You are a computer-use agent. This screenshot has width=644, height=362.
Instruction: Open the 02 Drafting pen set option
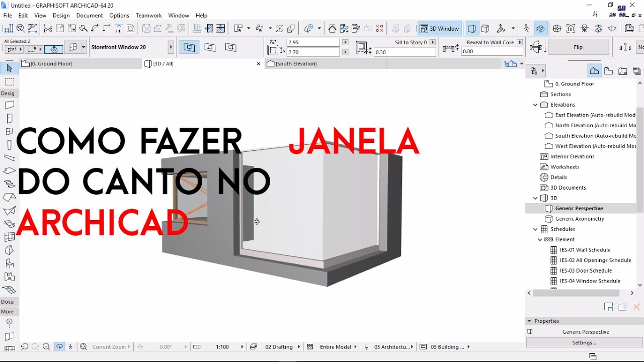[x=279, y=347]
